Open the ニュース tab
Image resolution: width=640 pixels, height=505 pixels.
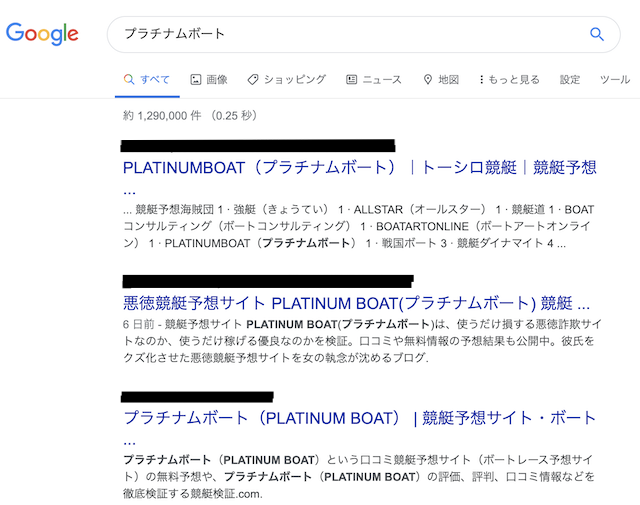[374, 80]
